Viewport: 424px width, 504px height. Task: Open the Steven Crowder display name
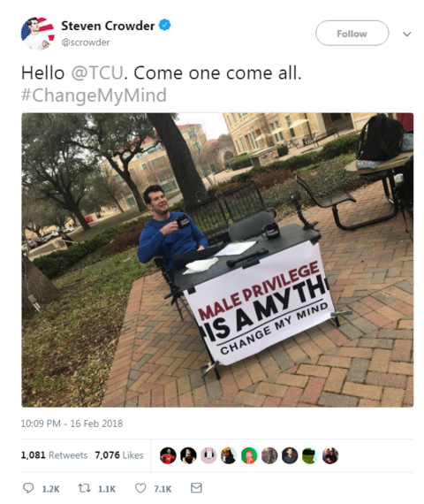point(108,26)
